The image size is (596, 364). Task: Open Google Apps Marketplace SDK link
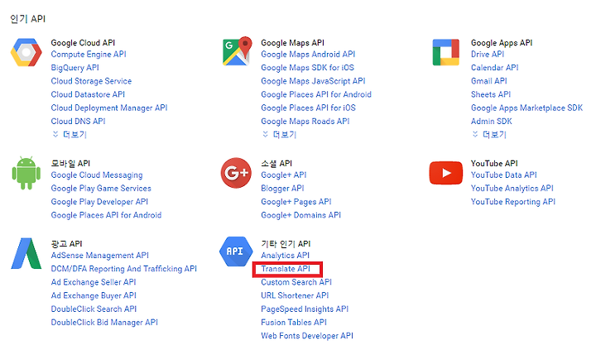coord(526,108)
